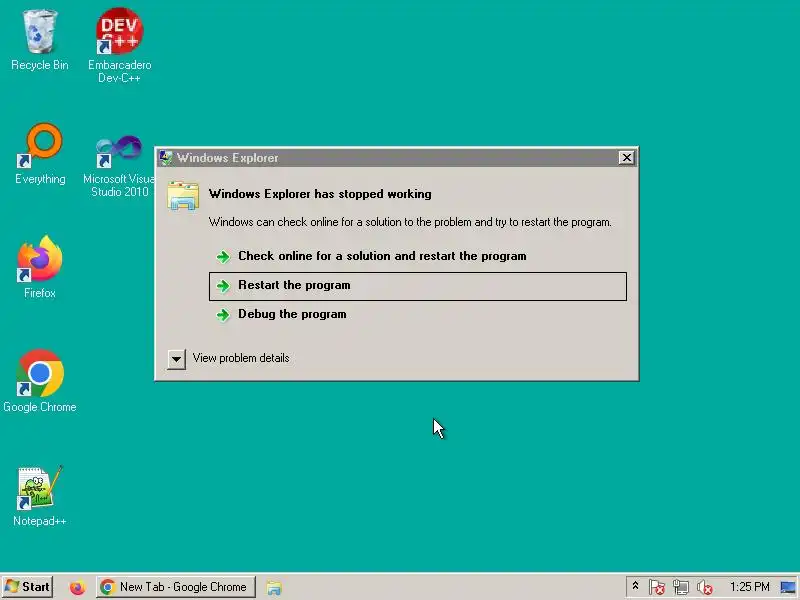Screen dimensions: 800x600
Task: Select the Notepad++ desktop shortcut
Action: pos(39,495)
